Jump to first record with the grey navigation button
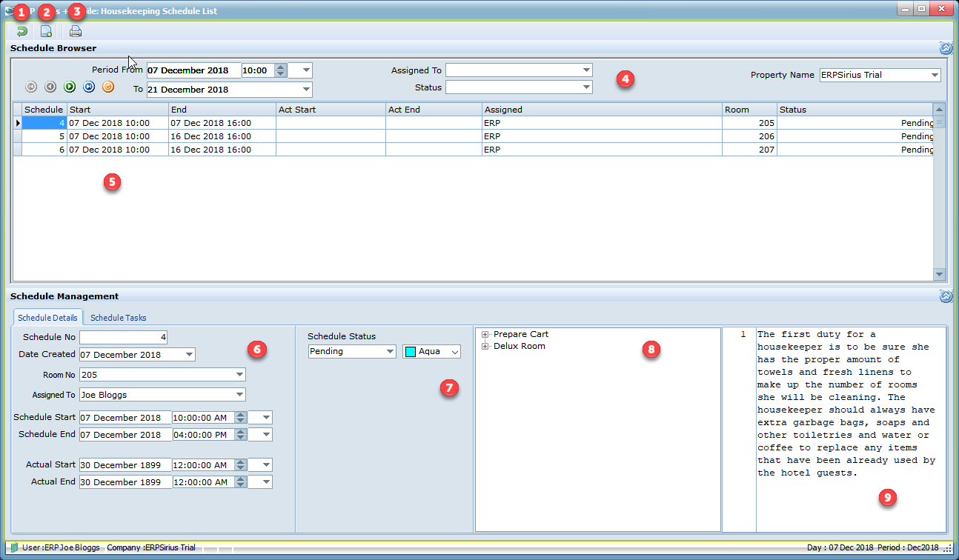This screenshot has height=560, width=959. 30,87
